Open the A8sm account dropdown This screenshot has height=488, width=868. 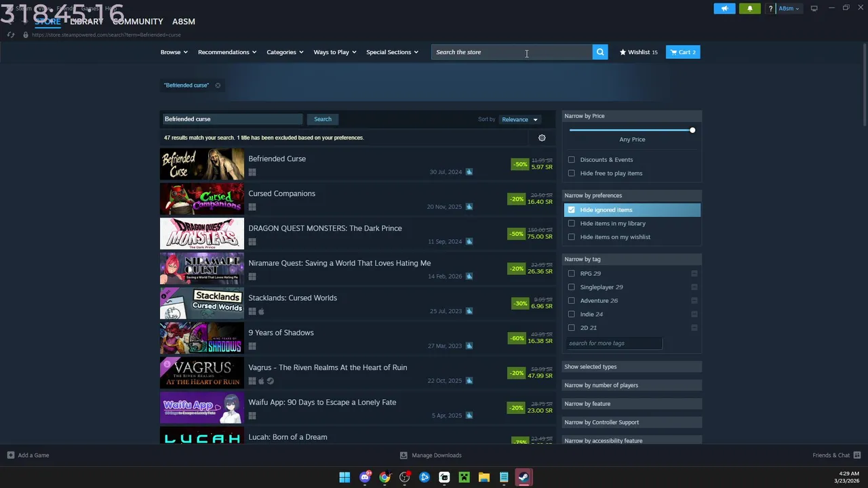[x=789, y=9]
